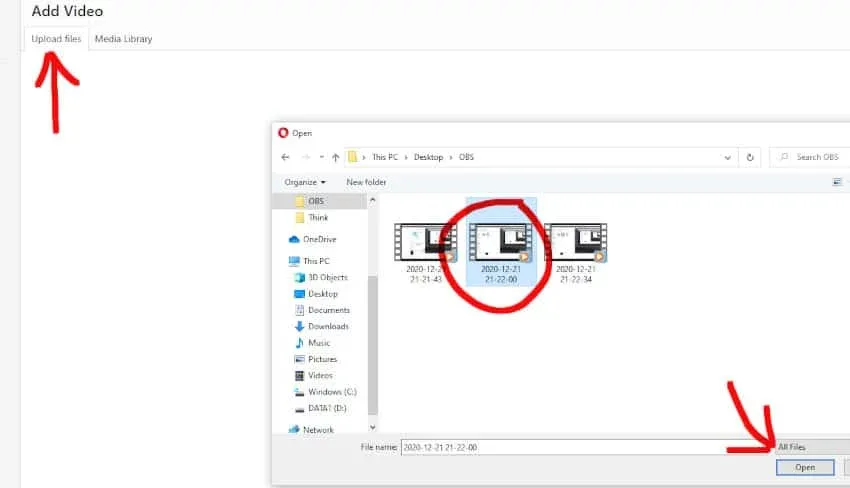Go up one folder level arrow
Screen dimensions: 850x488
point(336,157)
